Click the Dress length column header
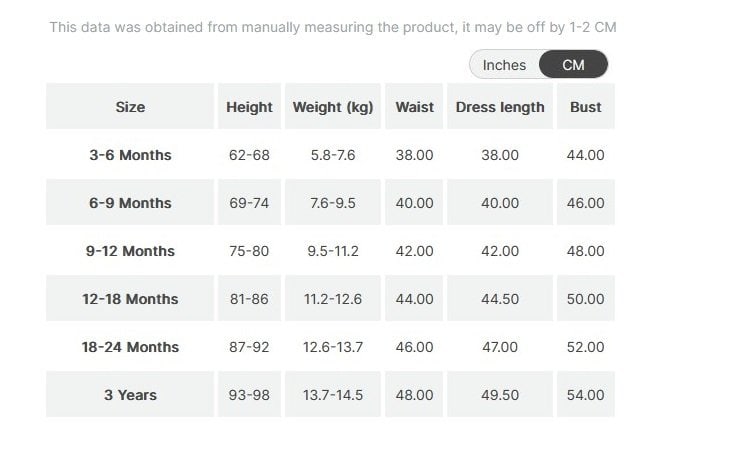Viewport: 751px width, 473px height. click(x=500, y=107)
